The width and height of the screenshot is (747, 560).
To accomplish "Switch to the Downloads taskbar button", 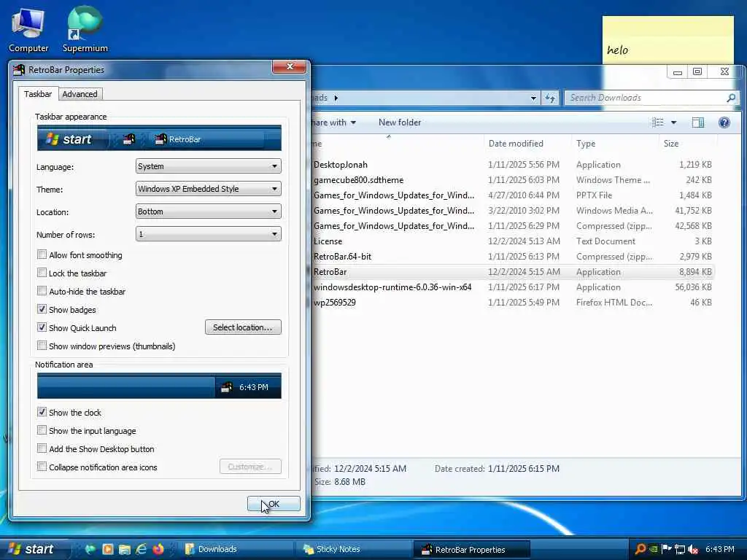I will (236, 549).
